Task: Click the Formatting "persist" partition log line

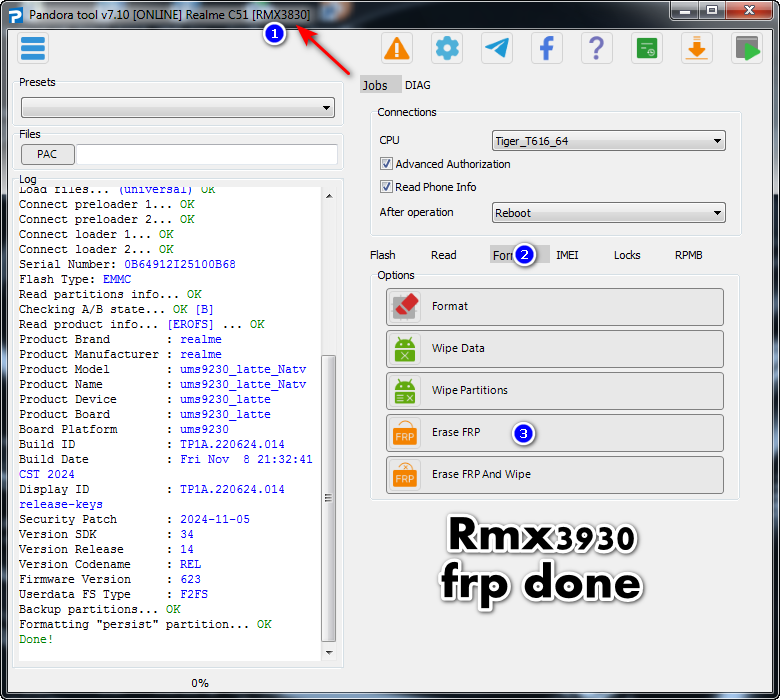Action: tap(145, 624)
